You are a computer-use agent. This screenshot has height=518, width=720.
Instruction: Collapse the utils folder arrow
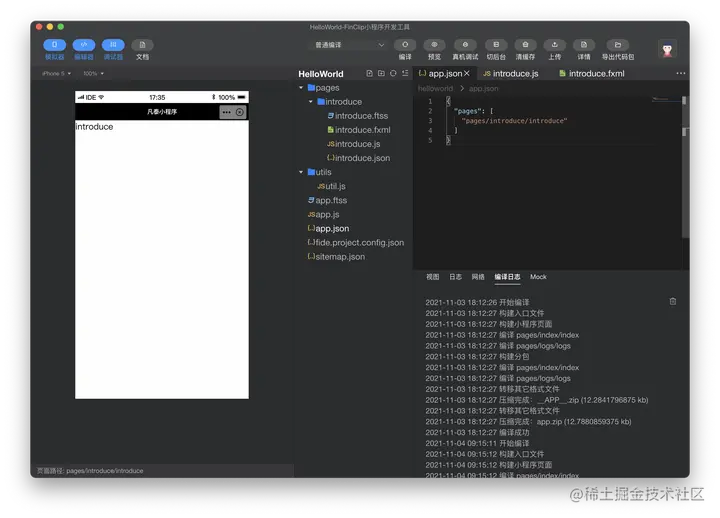[x=301, y=172]
